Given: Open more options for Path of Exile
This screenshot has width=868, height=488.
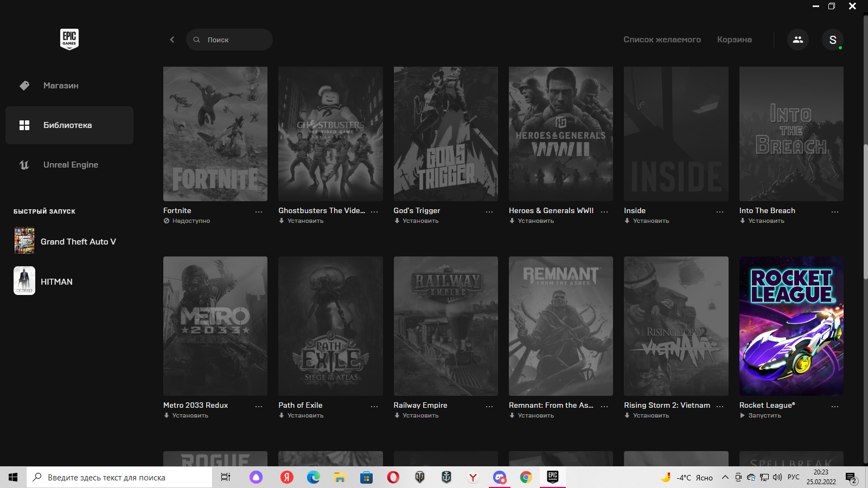Looking at the screenshot, I should [374, 406].
